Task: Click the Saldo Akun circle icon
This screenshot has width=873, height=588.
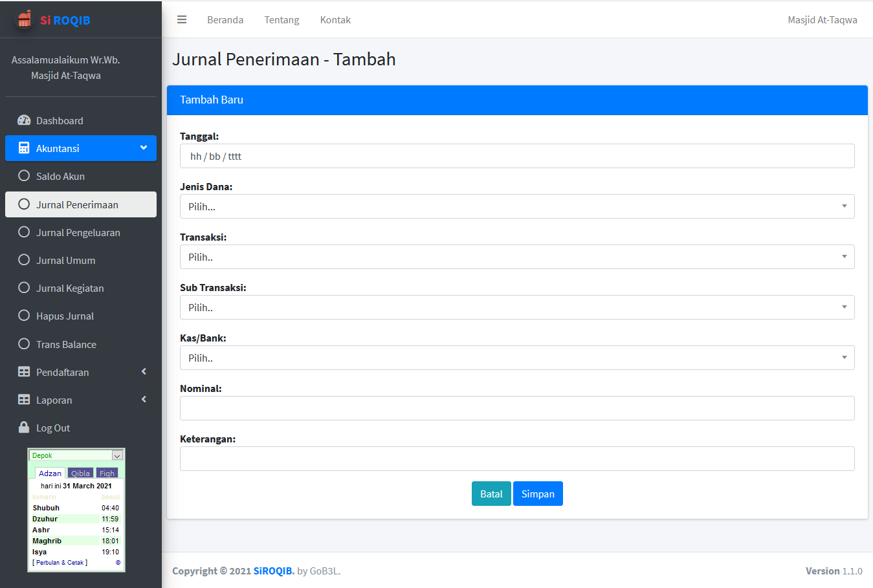Action: [x=24, y=176]
